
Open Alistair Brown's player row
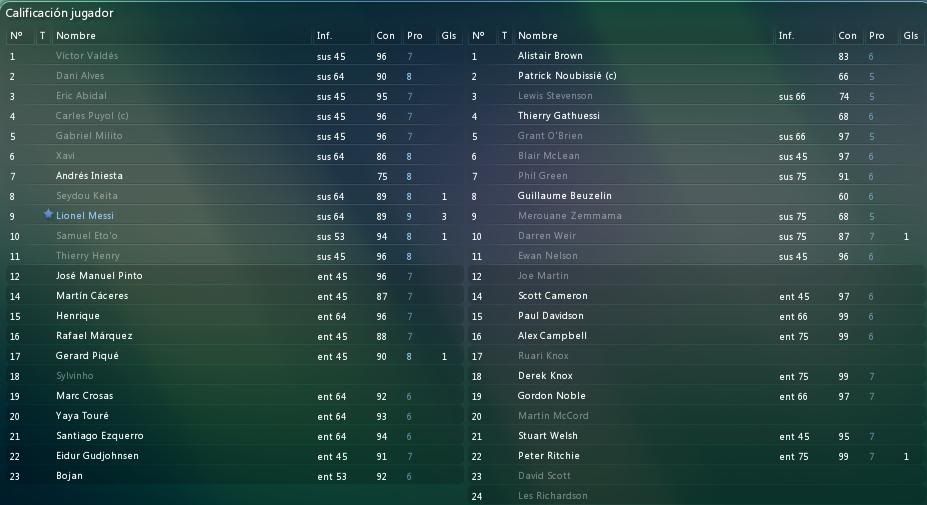550,56
